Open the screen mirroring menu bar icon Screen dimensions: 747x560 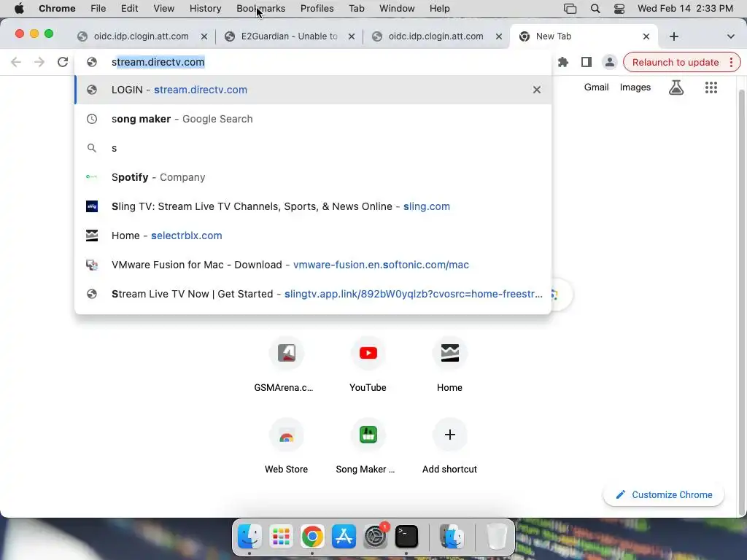click(x=570, y=9)
